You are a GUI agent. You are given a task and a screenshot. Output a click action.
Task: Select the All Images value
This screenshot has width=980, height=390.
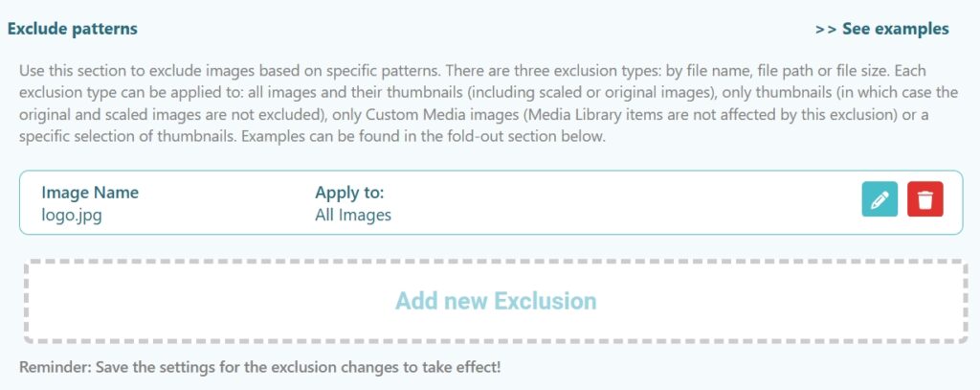tap(353, 215)
